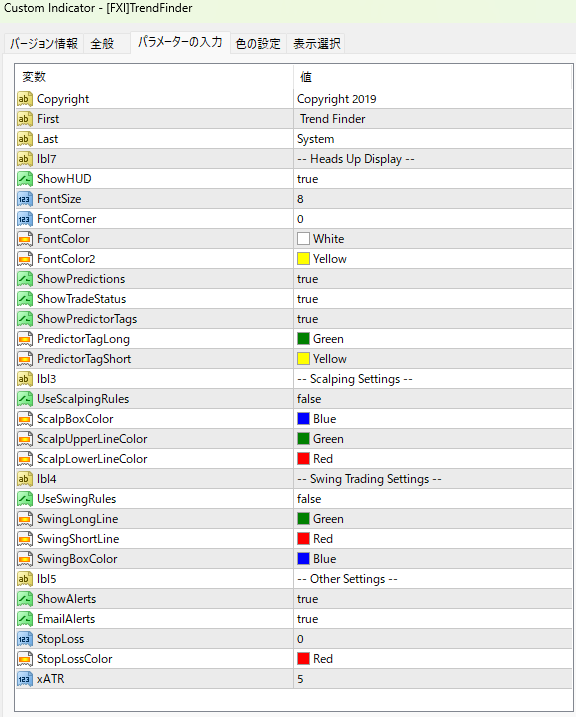Click the color icon beside ScalpBoxColor
The height and width of the screenshot is (717, 576).
tap(25, 419)
